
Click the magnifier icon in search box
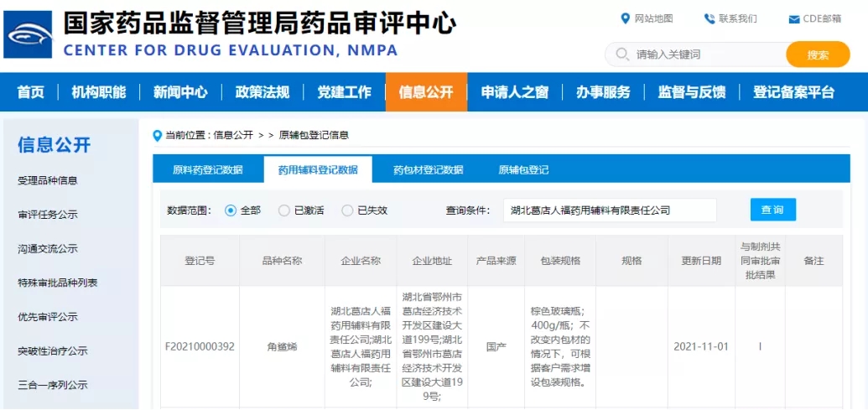coord(622,54)
